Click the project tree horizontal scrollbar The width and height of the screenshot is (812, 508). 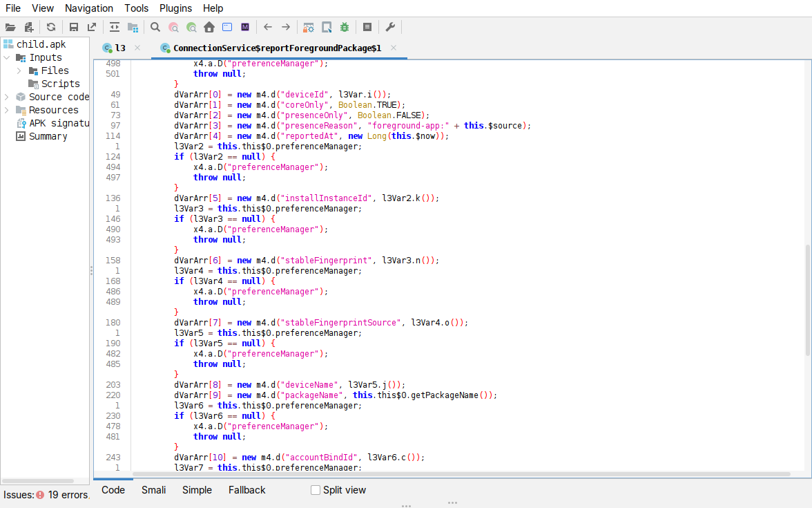click(x=38, y=480)
